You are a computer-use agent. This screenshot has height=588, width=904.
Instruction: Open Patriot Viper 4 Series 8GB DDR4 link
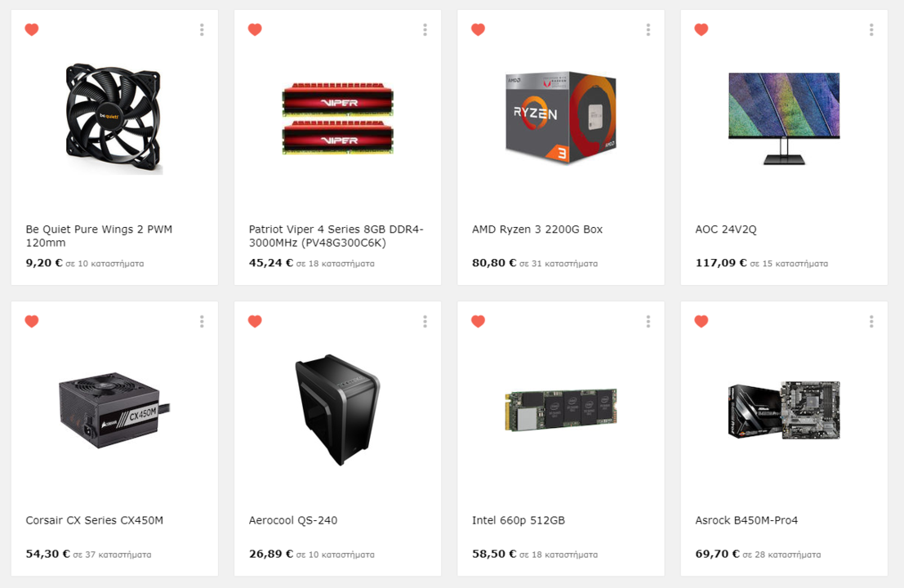click(x=336, y=236)
